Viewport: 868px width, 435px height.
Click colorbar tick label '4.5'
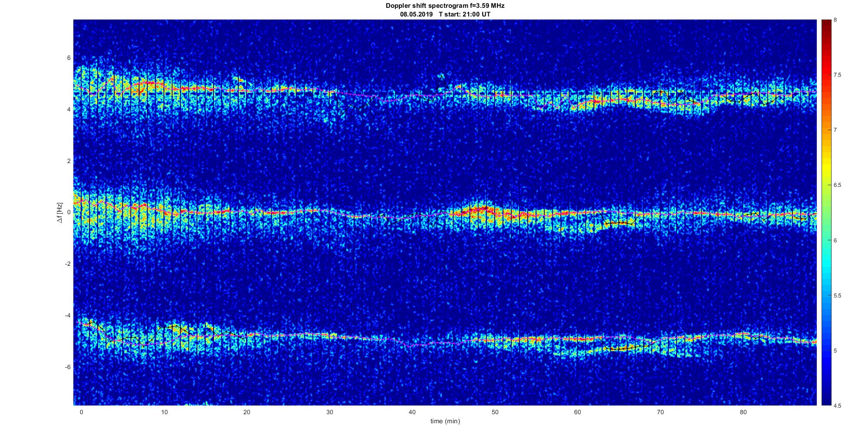coord(838,406)
